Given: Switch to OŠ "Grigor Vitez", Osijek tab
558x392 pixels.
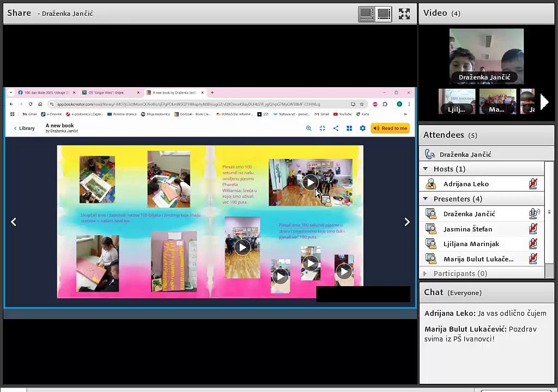Looking at the screenshot, I should coord(111,93).
